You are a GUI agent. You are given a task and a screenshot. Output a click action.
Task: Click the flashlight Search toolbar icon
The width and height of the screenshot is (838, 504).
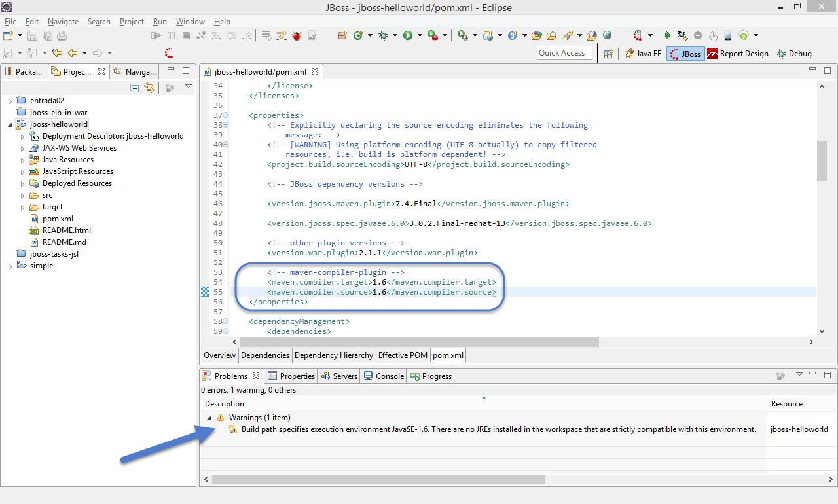tap(566, 35)
